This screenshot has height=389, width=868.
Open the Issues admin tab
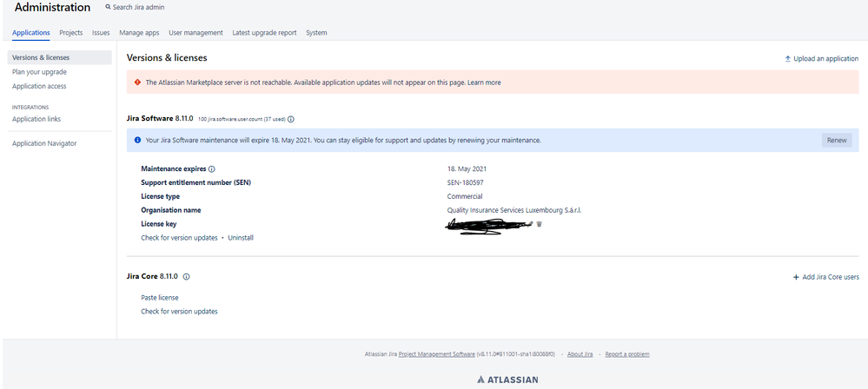(x=101, y=33)
